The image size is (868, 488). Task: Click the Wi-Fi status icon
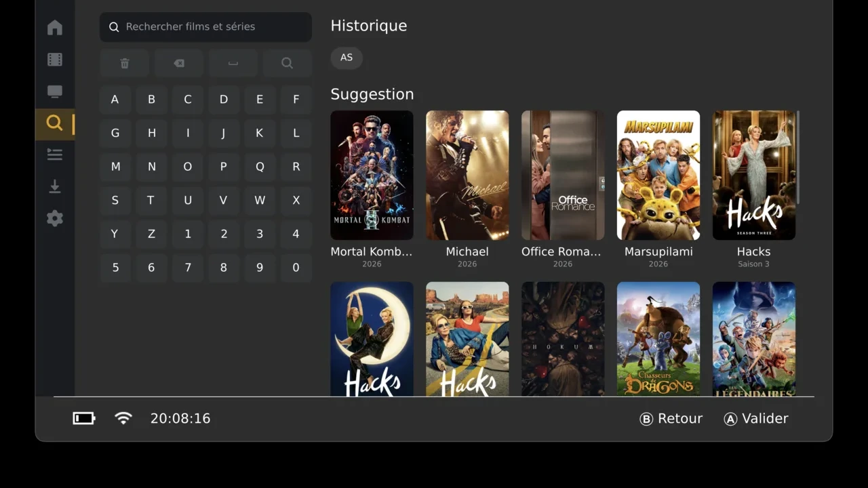[x=123, y=418]
